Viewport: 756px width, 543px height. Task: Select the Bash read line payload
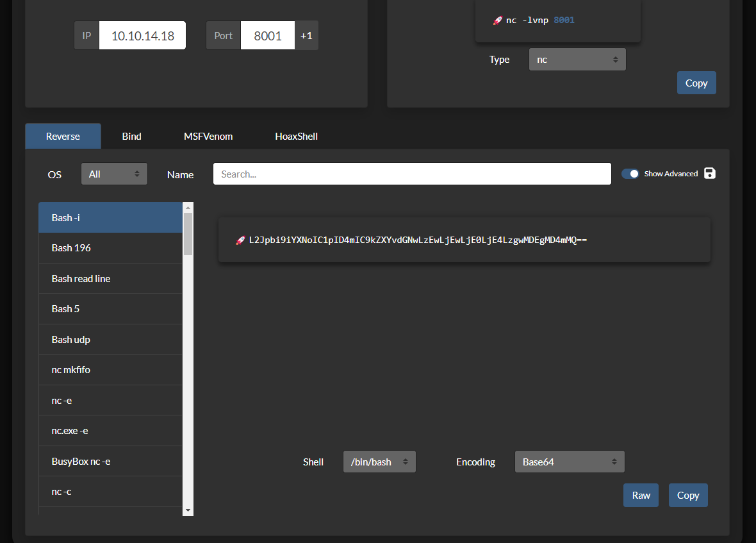(110, 279)
